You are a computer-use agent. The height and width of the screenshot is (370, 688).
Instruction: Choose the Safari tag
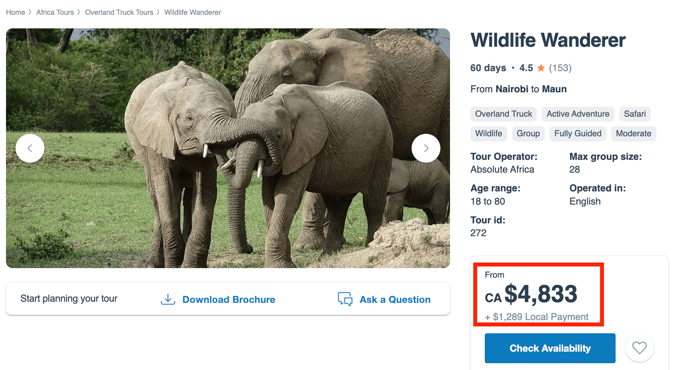click(x=634, y=114)
